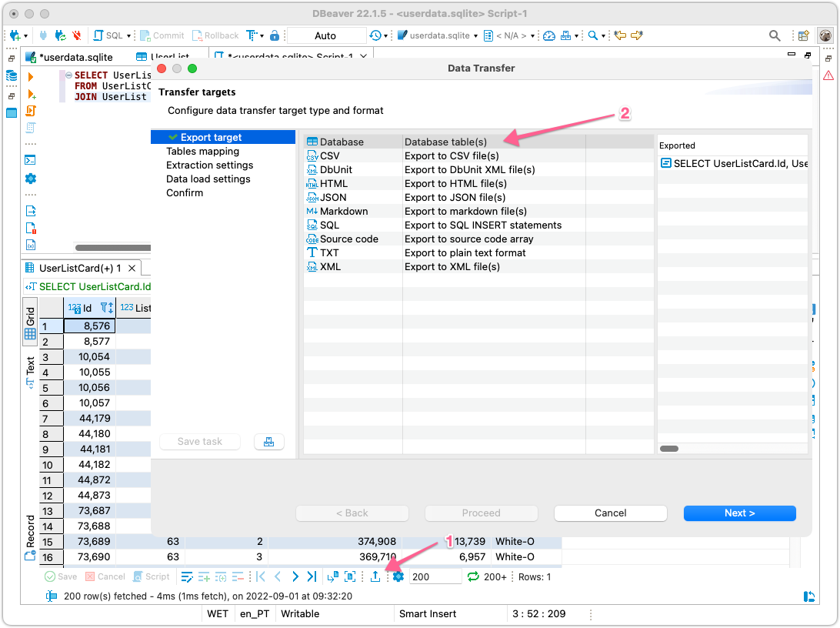Click the Connect plug icon

[x=43, y=35]
